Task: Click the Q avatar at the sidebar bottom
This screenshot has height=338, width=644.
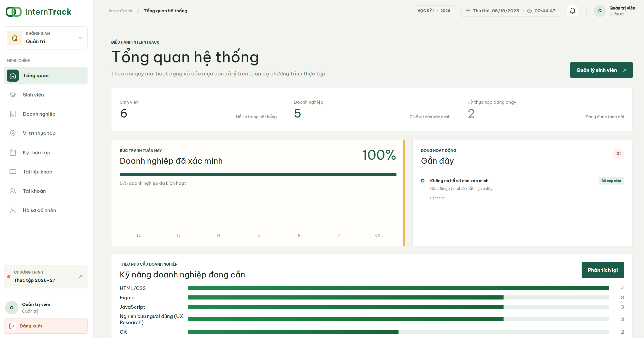Action: click(x=12, y=307)
